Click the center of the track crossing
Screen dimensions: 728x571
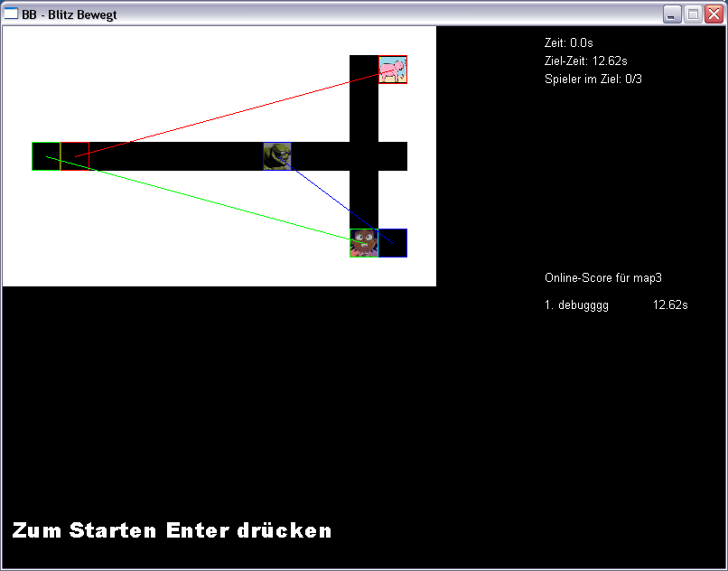[x=364, y=156]
